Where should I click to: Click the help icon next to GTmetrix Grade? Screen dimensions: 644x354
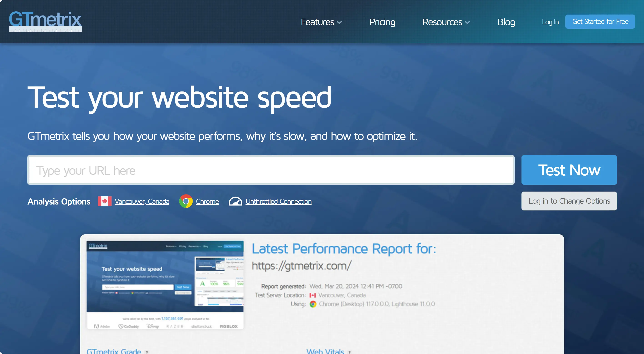[147, 352]
